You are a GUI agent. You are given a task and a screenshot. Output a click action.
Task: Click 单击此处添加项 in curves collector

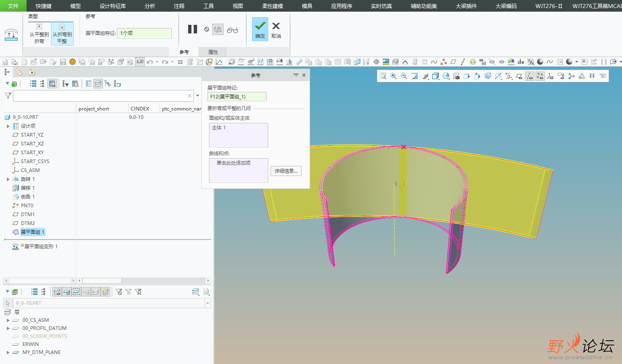pos(234,163)
